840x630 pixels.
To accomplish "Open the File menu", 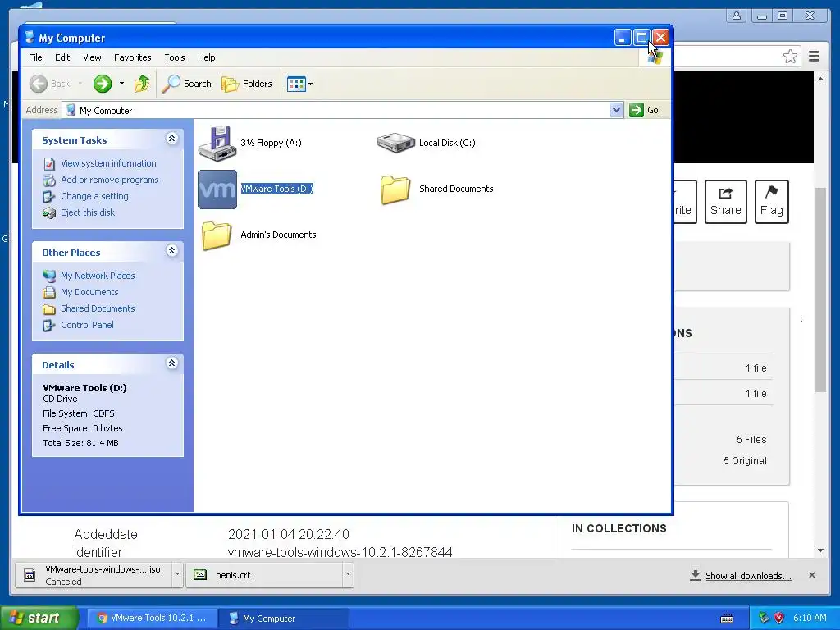I will (35, 57).
